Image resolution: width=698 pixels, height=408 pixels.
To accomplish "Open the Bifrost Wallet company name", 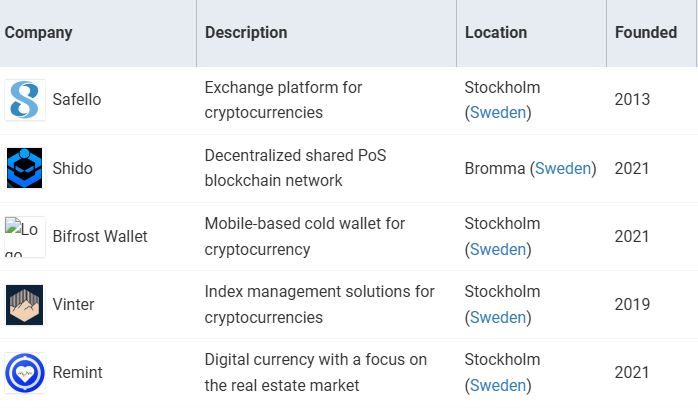I will [100, 237].
